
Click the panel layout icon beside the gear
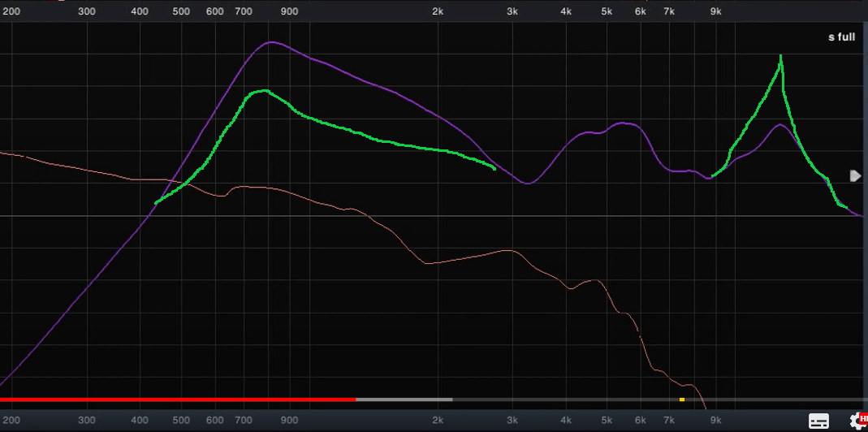[x=818, y=421]
